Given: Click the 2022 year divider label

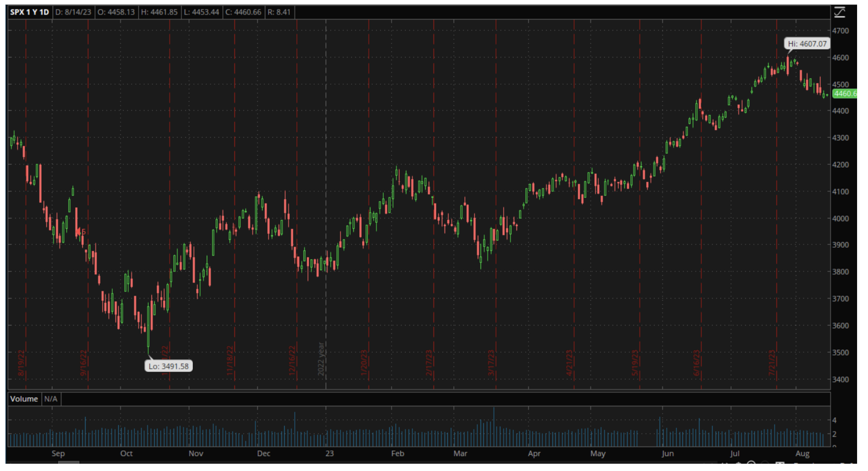Looking at the screenshot, I should [x=321, y=359].
